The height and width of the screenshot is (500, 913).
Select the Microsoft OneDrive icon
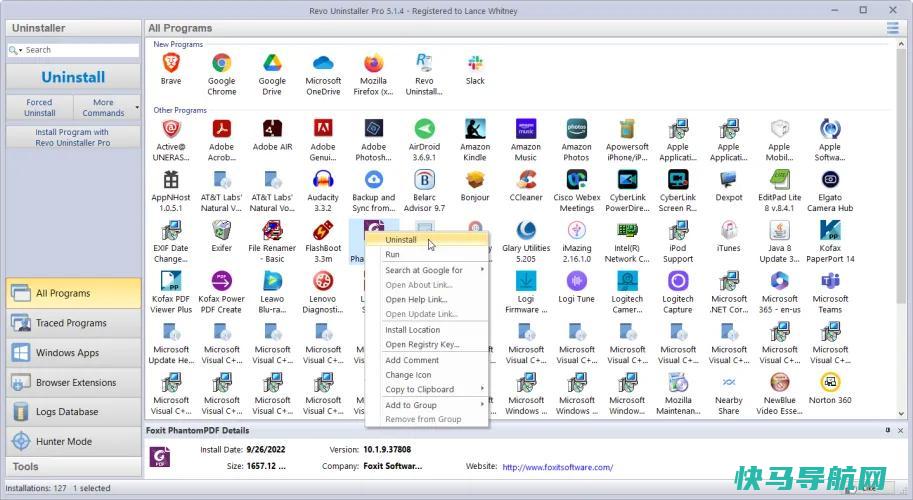[x=323, y=63]
